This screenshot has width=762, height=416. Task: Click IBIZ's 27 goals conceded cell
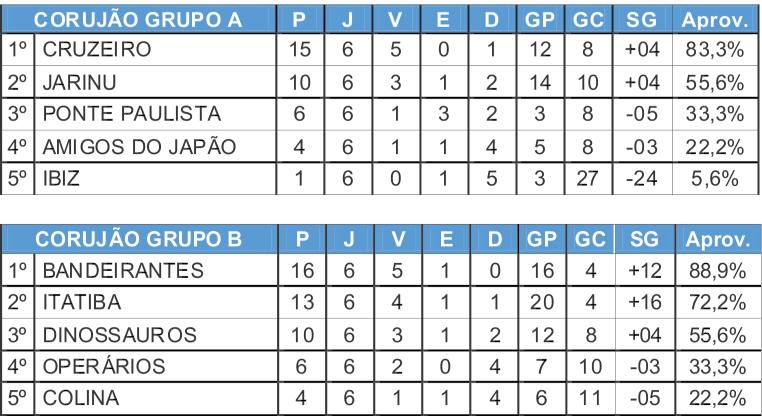coord(588,178)
